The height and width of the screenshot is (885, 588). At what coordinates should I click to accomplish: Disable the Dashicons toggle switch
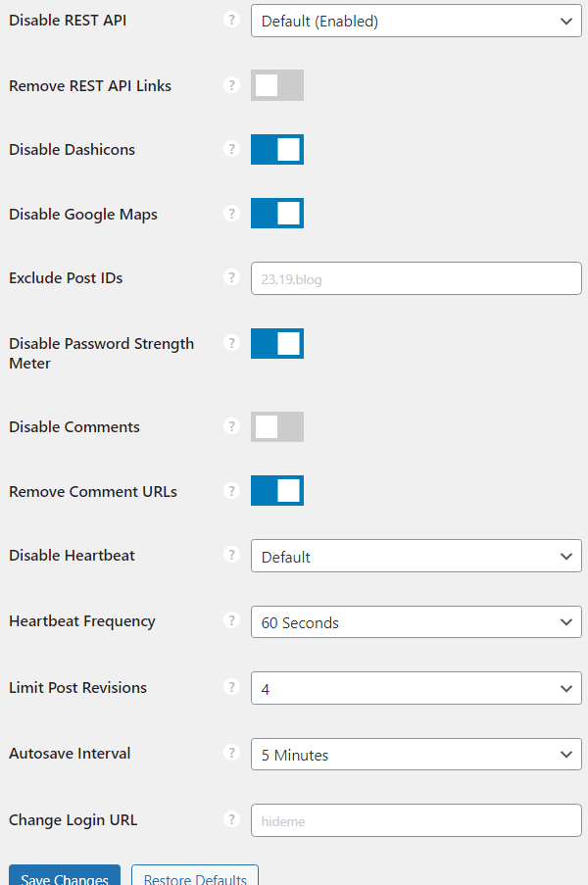point(276,149)
